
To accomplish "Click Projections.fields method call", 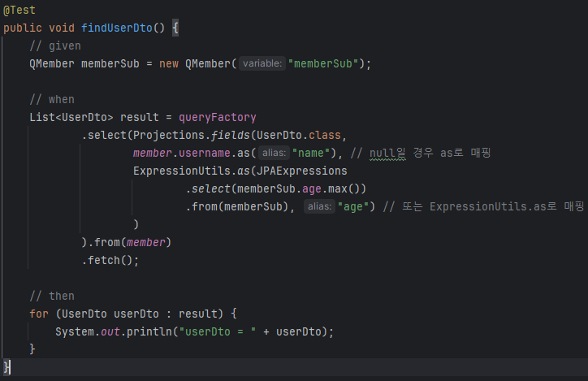I will tap(192, 136).
